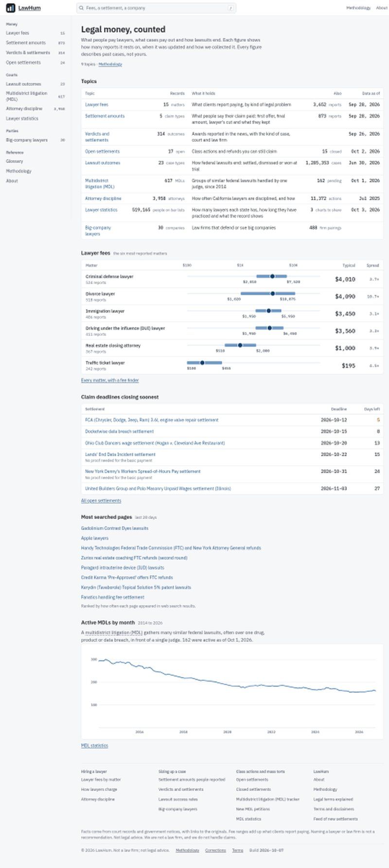Open Verdicts & settlements in the sidebar
The image size is (389, 868).
pyautogui.click(x=28, y=53)
